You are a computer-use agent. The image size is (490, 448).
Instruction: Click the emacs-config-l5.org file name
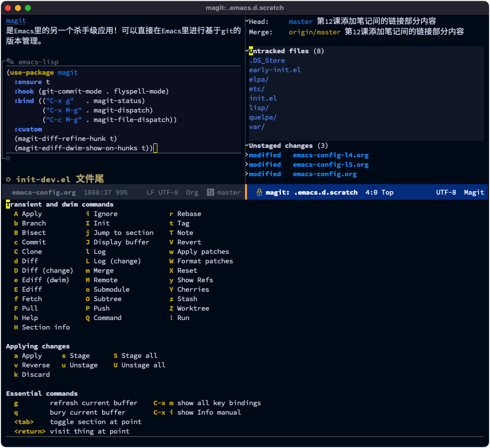point(331,165)
